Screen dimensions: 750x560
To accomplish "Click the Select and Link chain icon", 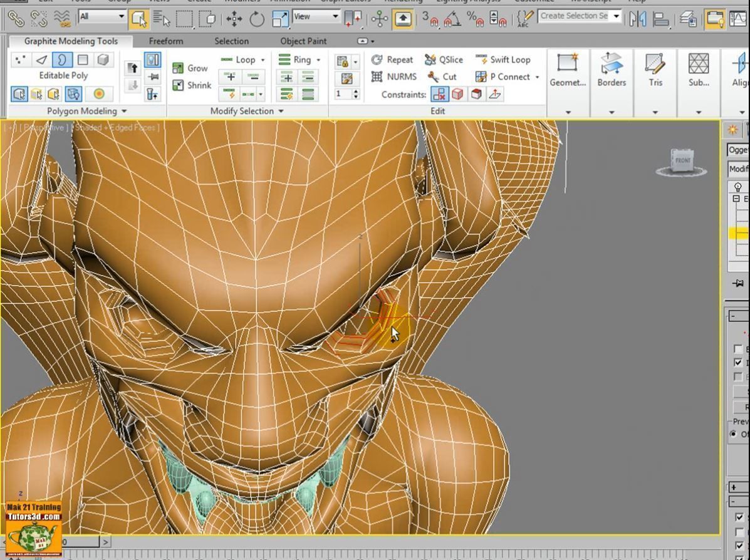I will tap(15, 19).
